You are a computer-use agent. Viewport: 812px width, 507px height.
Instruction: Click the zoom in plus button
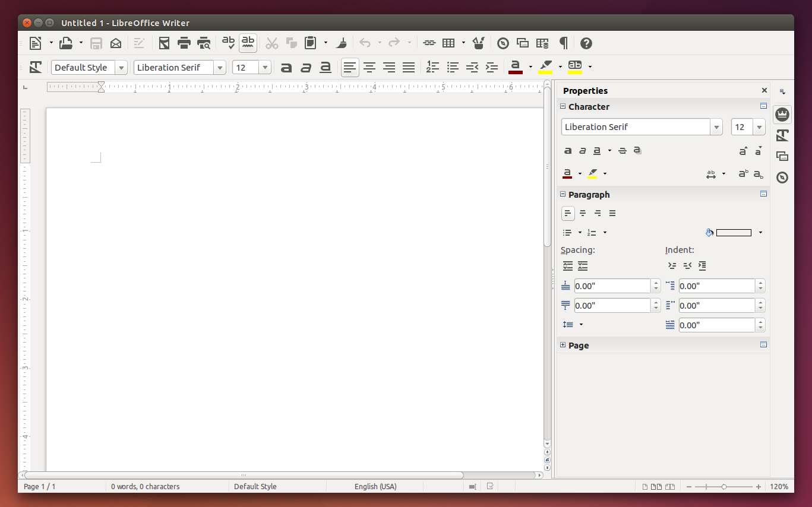pyautogui.click(x=759, y=487)
